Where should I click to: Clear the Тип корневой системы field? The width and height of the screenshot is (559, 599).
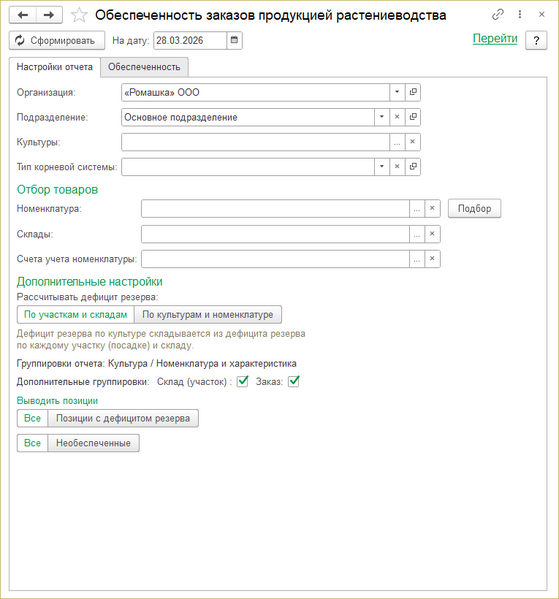[x=397, y=167]
